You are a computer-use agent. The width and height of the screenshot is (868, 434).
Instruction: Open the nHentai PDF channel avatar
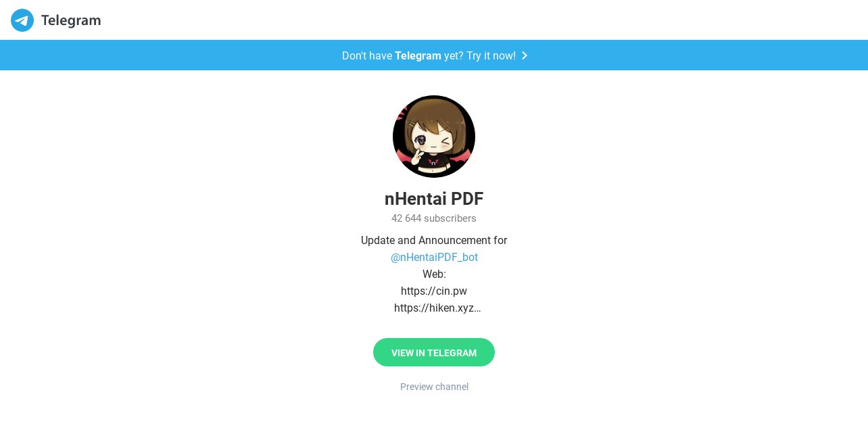tap(434, 137)
